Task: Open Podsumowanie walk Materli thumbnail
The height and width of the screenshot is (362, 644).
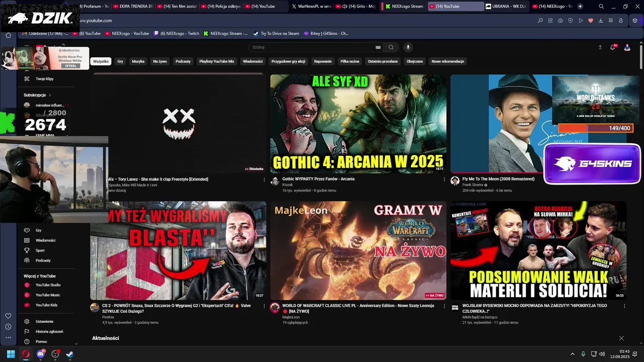Action: point(538,250)
